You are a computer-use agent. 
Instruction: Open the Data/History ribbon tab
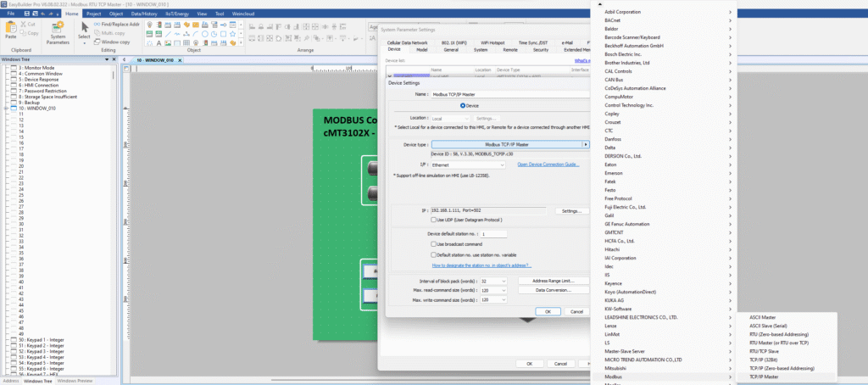coord(142,14)
